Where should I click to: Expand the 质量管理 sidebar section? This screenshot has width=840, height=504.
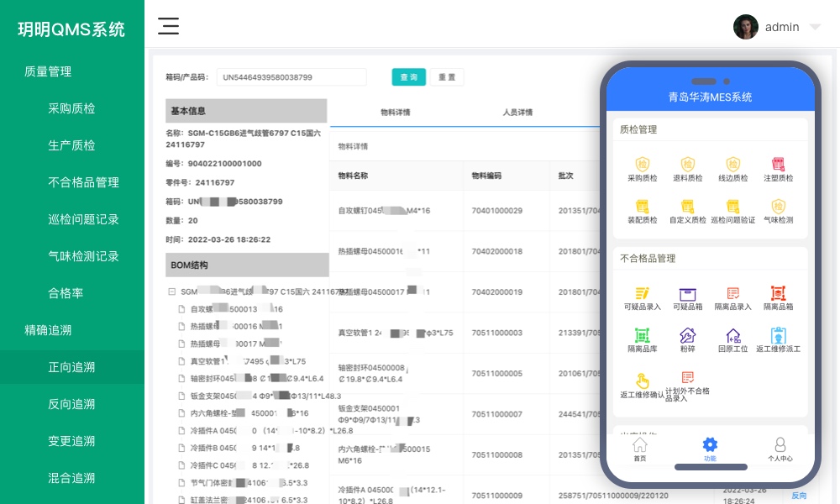click(48, 71)
